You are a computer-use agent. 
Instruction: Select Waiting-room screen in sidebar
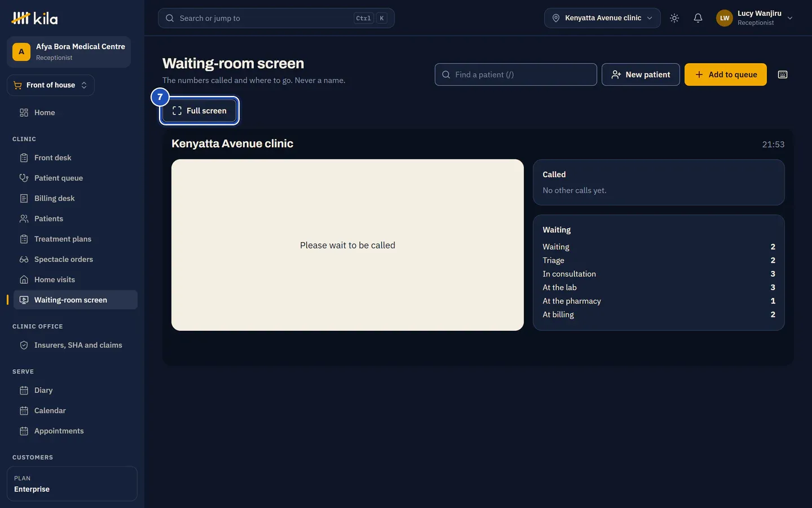tap(76, 300)
